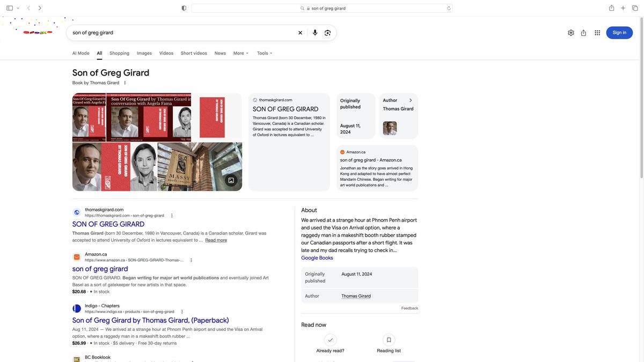Open the image gallery icon on photos
The image size is (644, 362).
(x=231, y=180)
